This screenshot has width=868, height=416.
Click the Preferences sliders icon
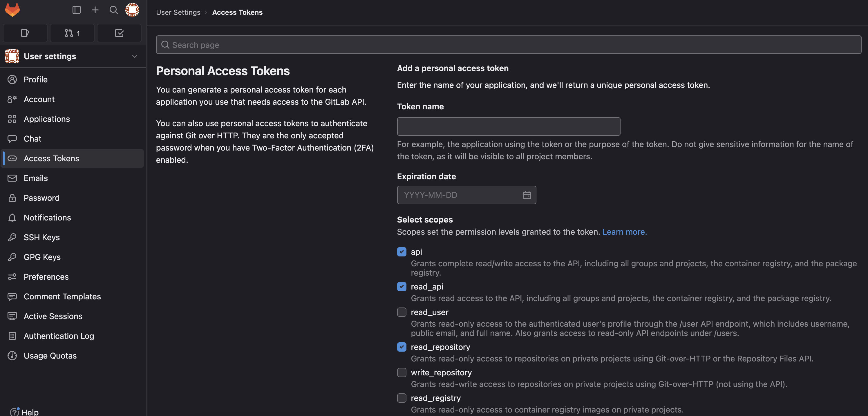click(x=12, y=276)
